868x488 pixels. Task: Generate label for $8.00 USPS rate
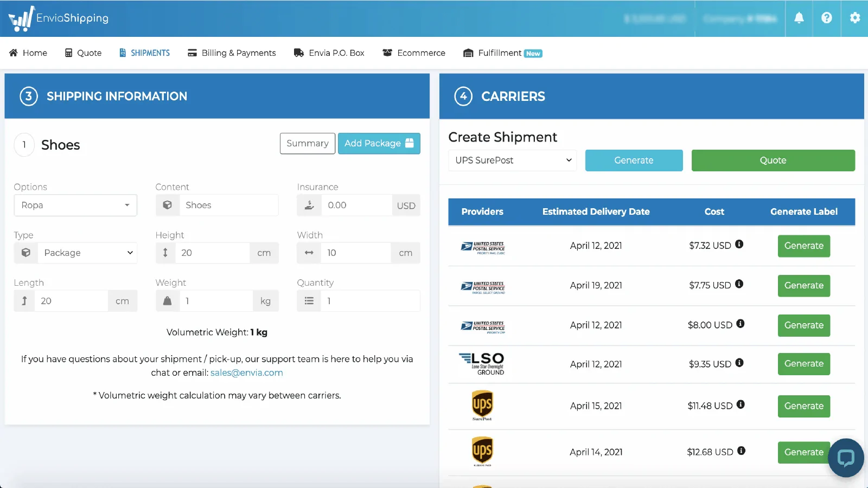pyautogui.click(x=804, y=325)
